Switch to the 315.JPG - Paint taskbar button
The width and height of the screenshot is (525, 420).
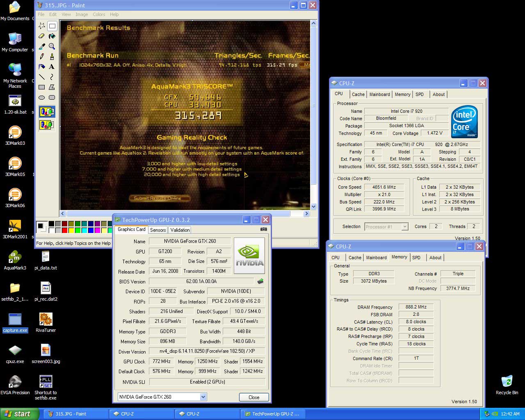76,414
